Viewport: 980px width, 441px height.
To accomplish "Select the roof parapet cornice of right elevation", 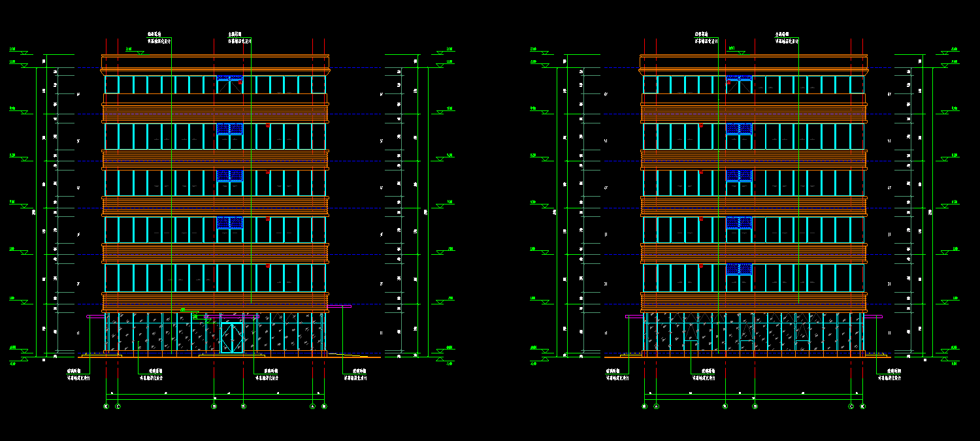I will [753, 69].
